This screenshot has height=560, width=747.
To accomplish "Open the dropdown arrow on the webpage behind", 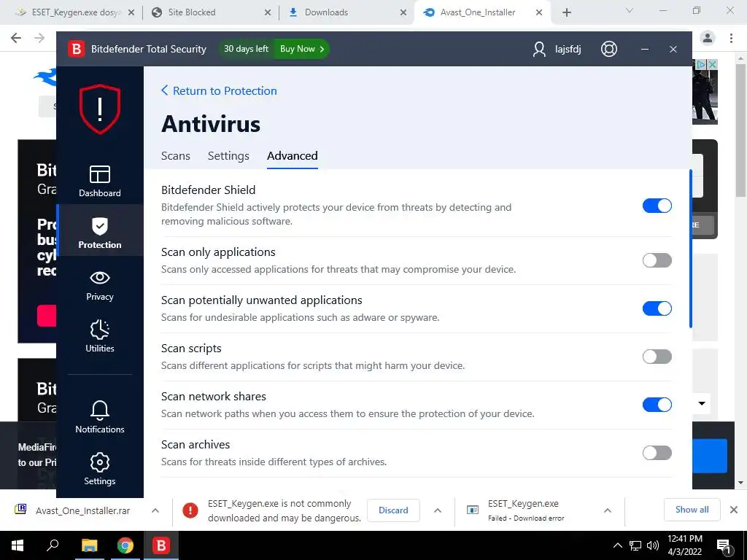I will [702, 403].
